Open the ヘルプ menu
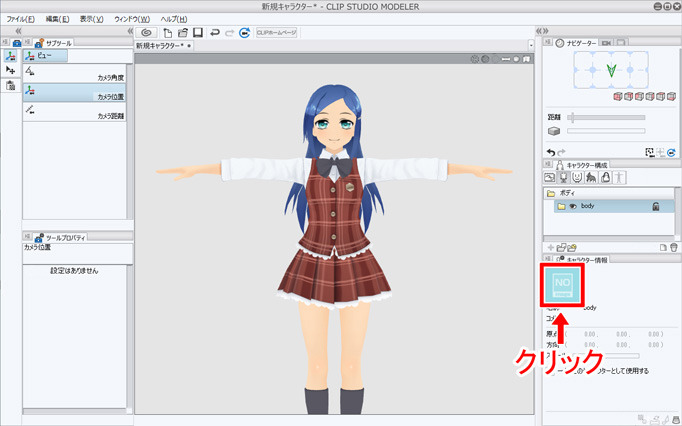 [x=174, y=19]
